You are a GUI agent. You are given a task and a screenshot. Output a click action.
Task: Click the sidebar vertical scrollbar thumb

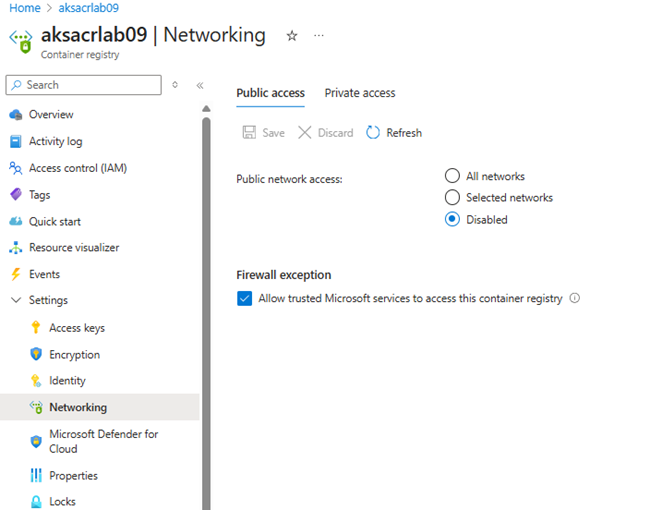(x=206, y=313)
